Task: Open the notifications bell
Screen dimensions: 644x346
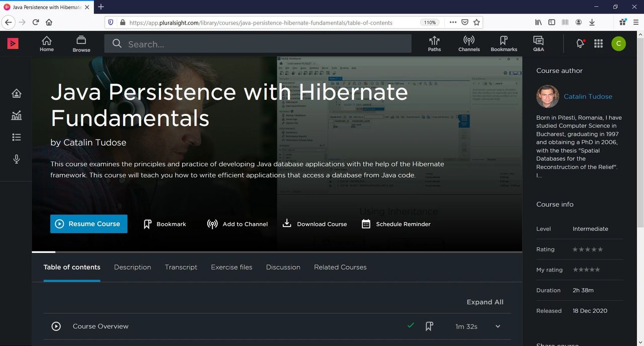Action: point(580,44)
